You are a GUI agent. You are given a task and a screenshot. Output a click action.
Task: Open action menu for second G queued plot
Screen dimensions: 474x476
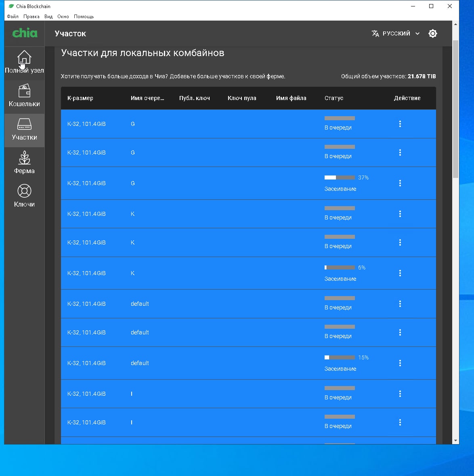(x=400, y=152)
